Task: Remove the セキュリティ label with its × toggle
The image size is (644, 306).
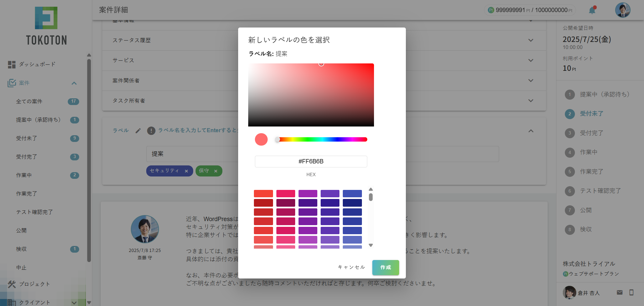Action: click(186, 171)
